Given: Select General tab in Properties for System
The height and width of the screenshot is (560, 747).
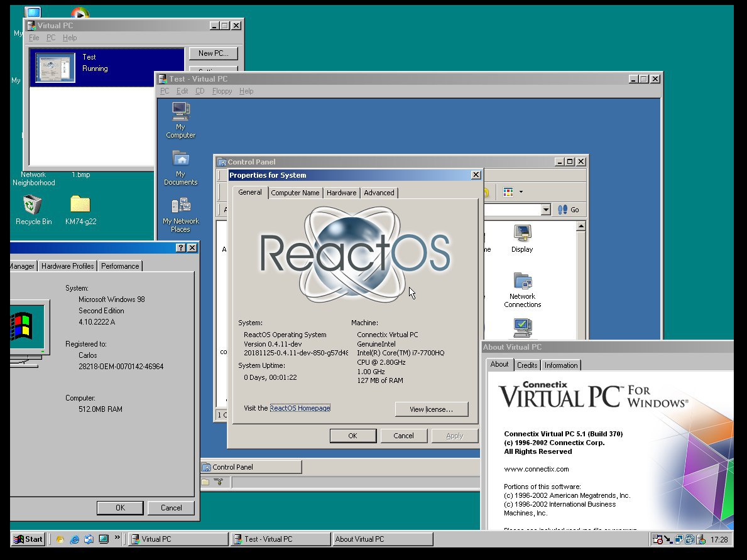Looking at the screenshot, I should pyautogui.click(x=249, y=192).
